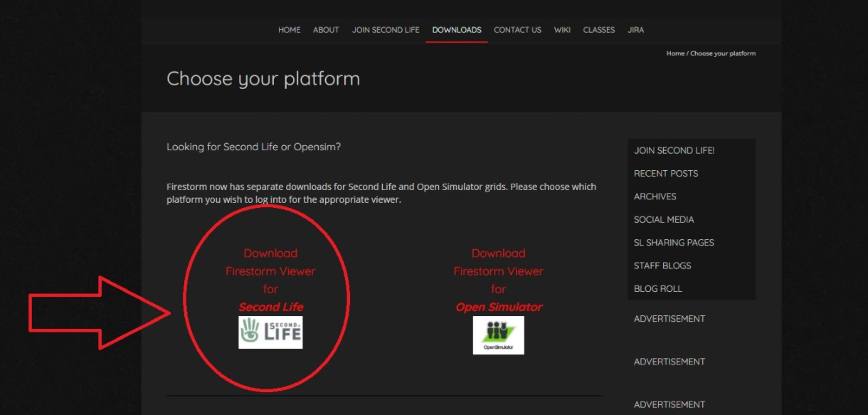Open SL SHARING PAGES in sidebar
Image resolution: width=868 pixels, height=415 pixels.
point(674,242)
